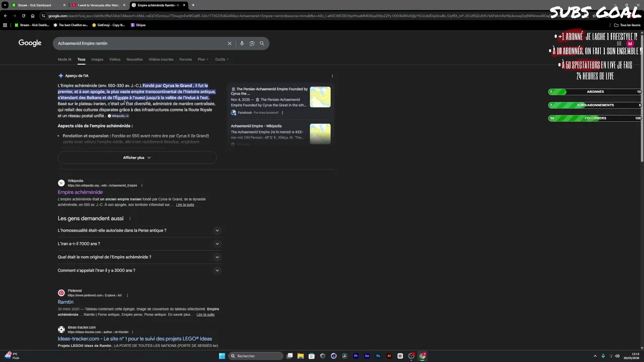Click Lire la suite under Wikipedia result
The height and width of the screenshot is (362, 644).
tap(185, 205)
